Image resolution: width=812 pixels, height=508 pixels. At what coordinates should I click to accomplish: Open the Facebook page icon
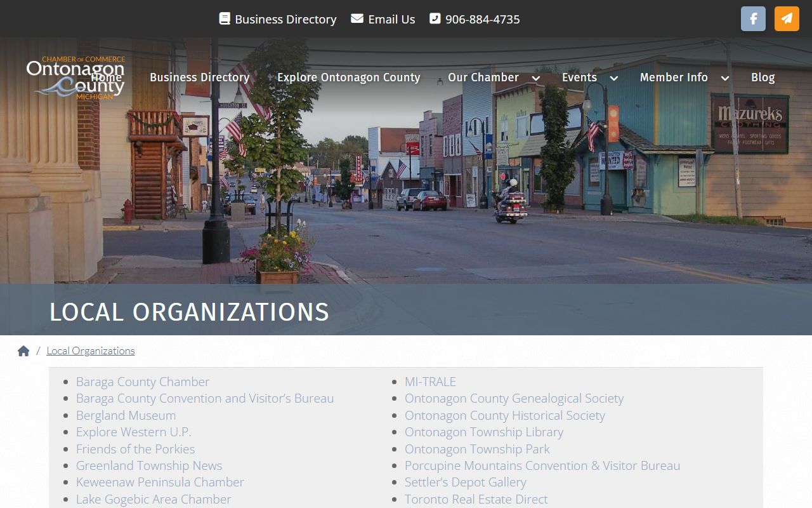pos(753,18)
